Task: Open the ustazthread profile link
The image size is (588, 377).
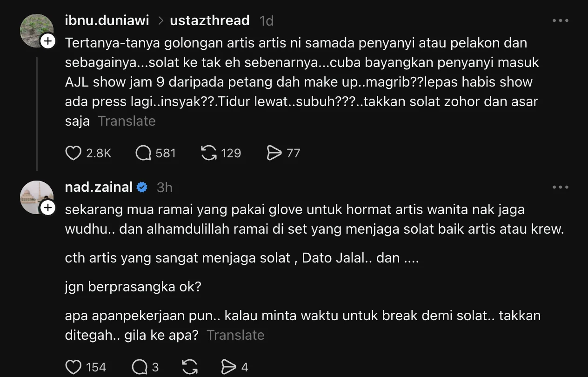Action: [210, 20]
